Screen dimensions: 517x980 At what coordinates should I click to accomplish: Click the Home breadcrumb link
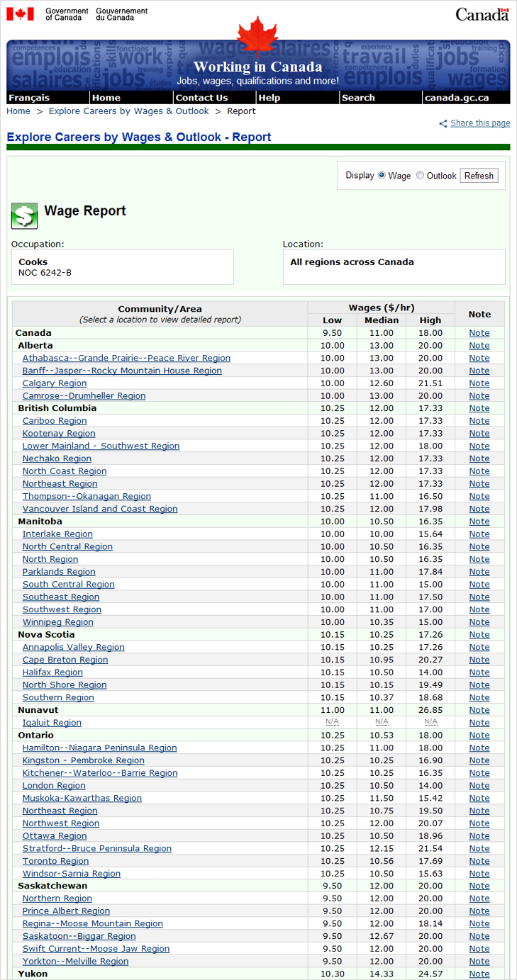18,111
